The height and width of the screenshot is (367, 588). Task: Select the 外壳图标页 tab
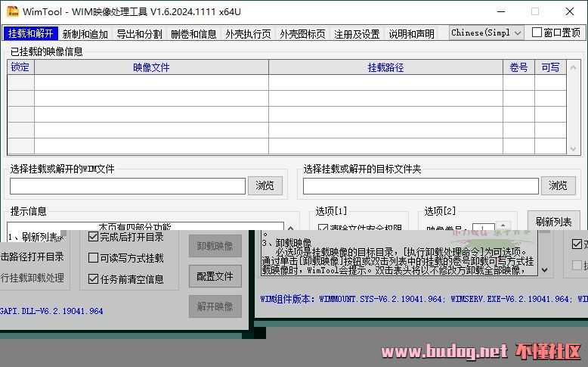[302, 34]
